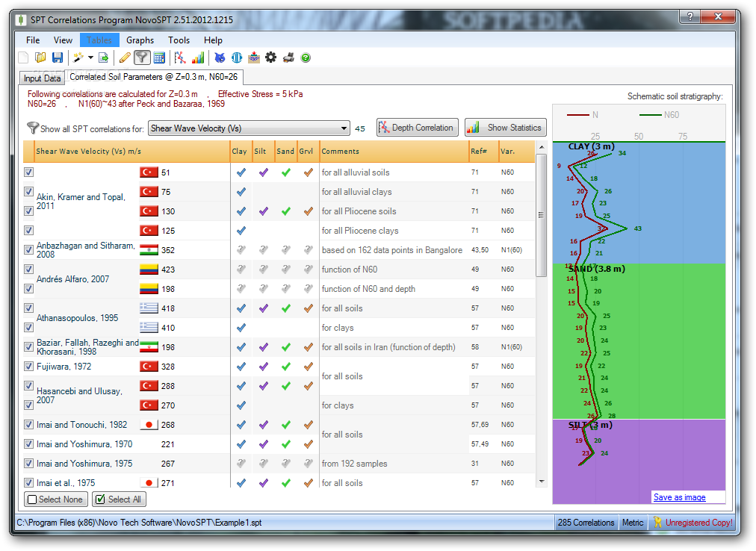Uncheck the checkbox for value 51 row
The width and height of the screenshot is (756, 551).
[x=28, y=172]
